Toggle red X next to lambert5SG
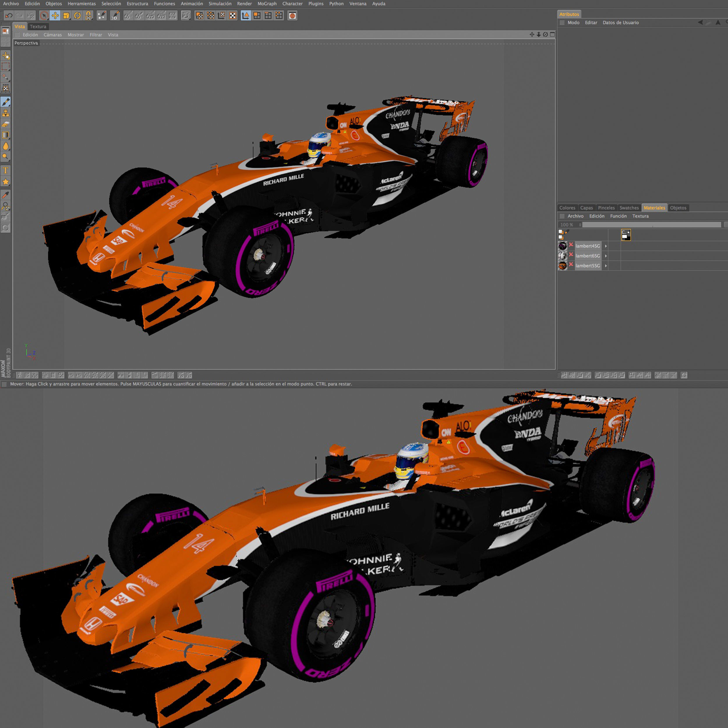 pyautogui.click(x=571, y=264)
